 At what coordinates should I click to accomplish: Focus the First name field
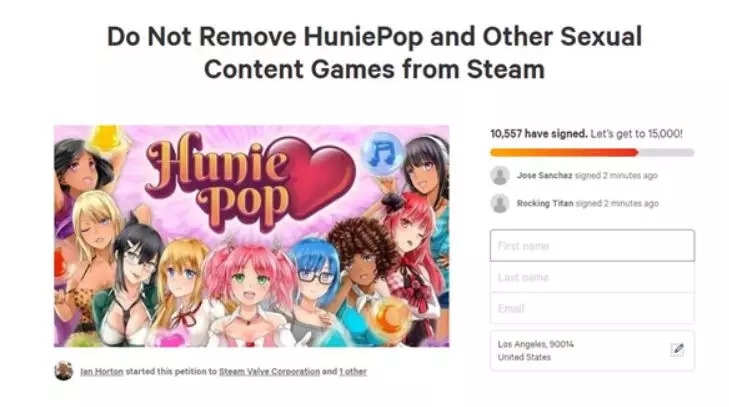point(592,246)
